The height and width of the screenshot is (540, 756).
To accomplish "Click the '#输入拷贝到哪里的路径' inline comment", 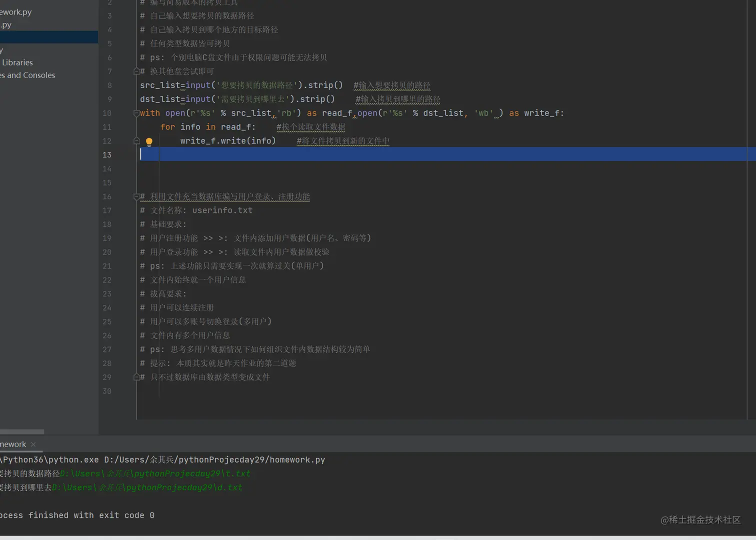I will pos(398,99).
